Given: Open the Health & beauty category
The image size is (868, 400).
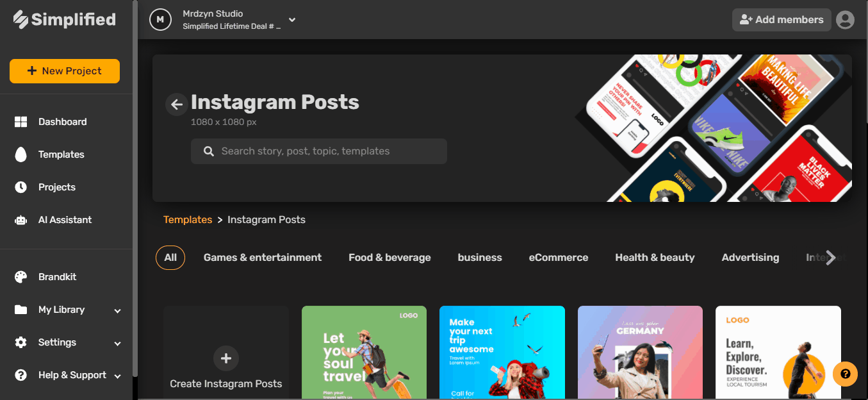Looking at the screenshot, I should [x=655, y=258].
